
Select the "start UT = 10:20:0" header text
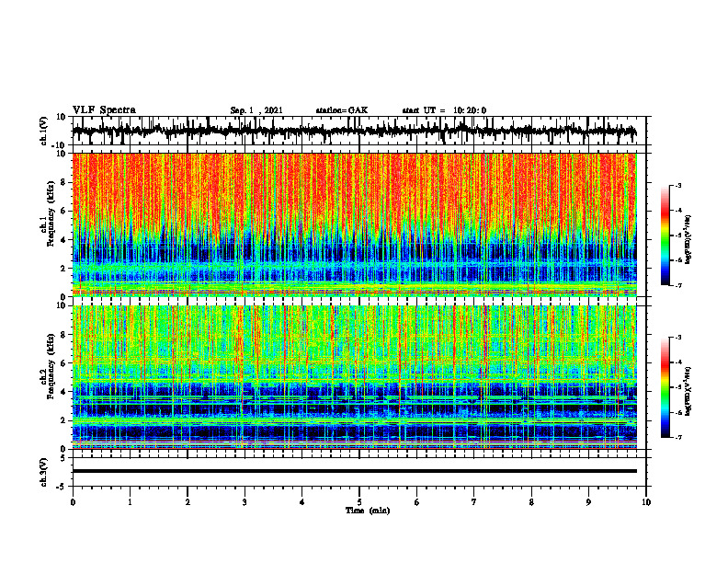(444, 110)
